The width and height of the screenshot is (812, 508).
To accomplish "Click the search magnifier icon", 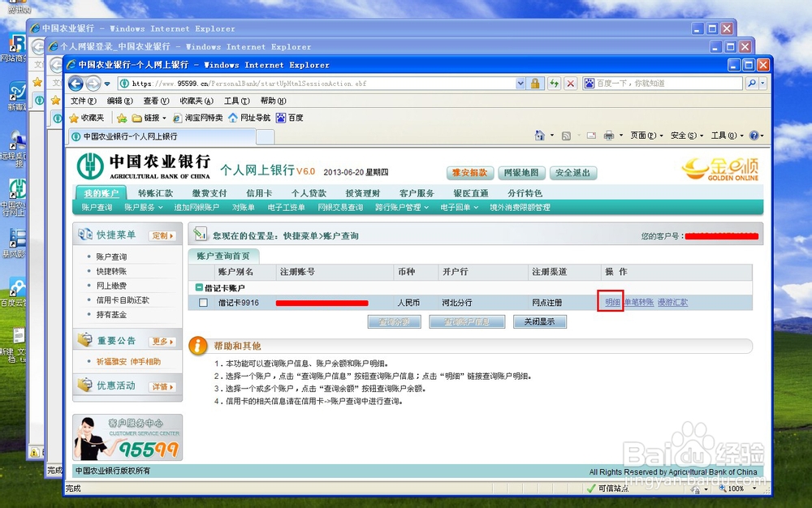I will click(x=752, y=84).
